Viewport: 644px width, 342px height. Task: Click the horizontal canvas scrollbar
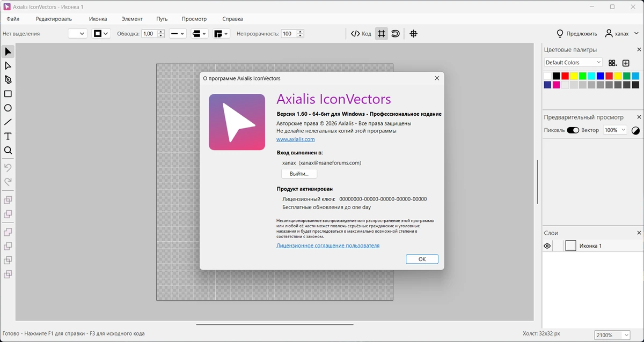[275, 324]
